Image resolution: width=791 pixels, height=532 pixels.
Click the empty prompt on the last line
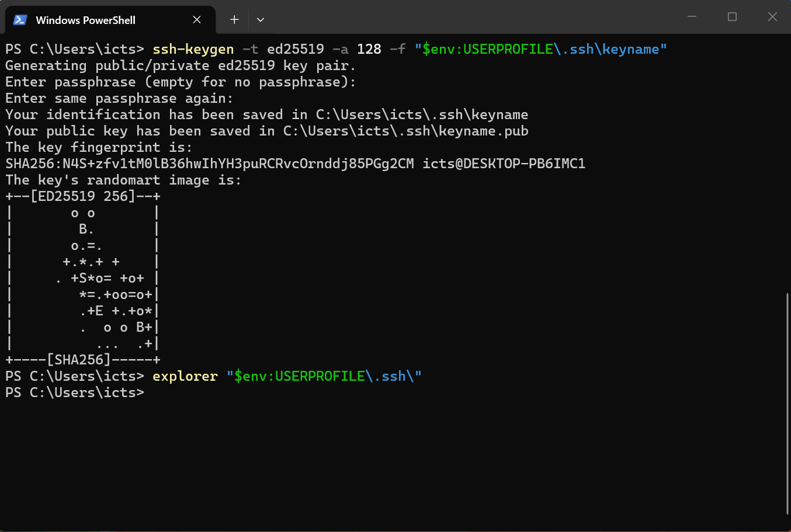point(75,393)
